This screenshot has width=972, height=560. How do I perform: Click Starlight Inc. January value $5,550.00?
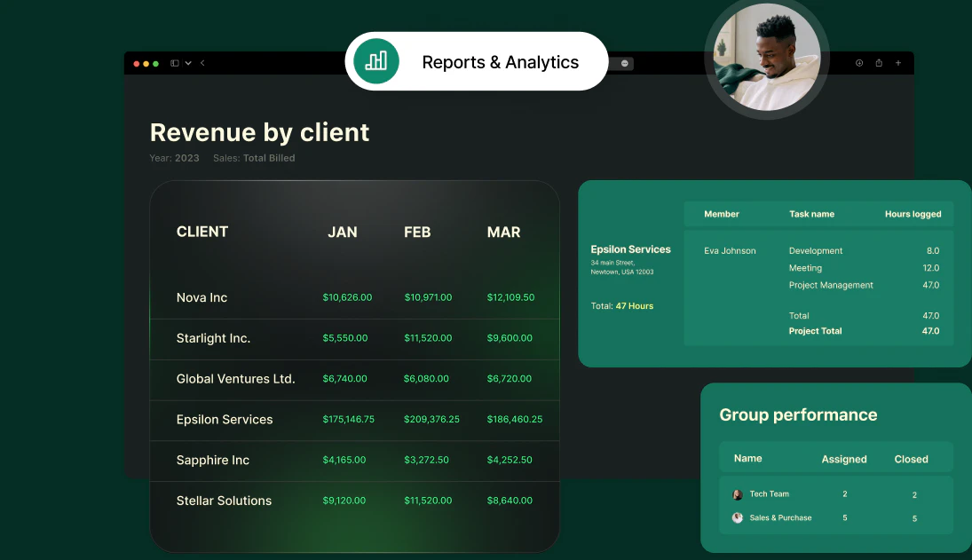tap(344, 338)
